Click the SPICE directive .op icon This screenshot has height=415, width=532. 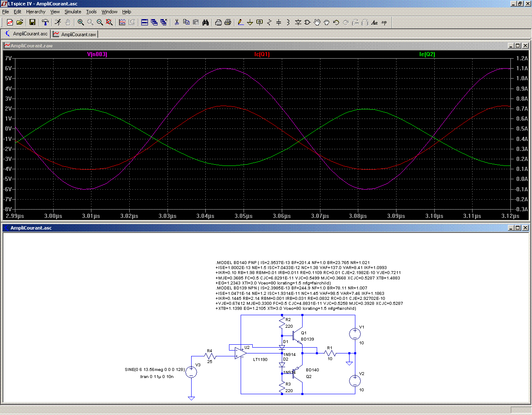coord(384,22)
